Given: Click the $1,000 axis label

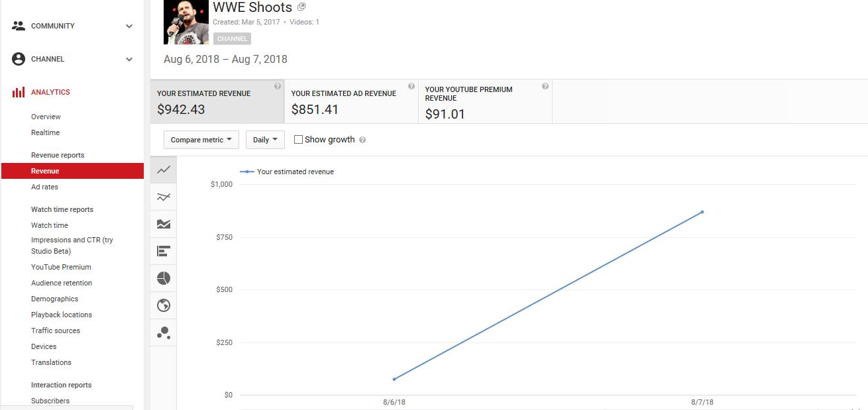Looking at the screenshot, I should coord(221,184).
